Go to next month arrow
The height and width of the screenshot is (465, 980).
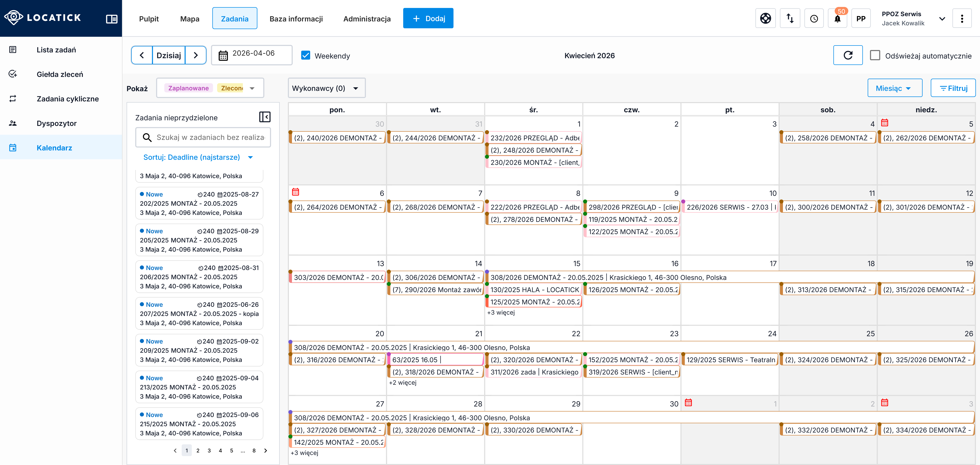(x=196, y=55)
